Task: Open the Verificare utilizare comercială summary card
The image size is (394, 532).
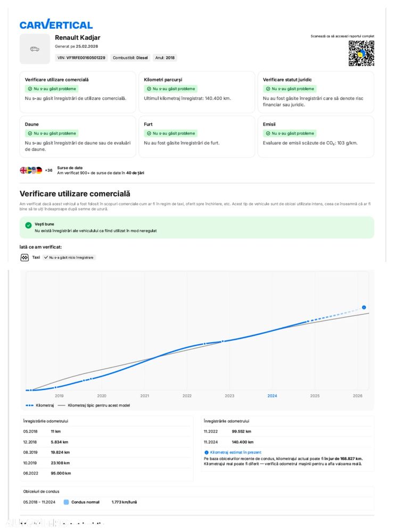Action: pos(78,92)
